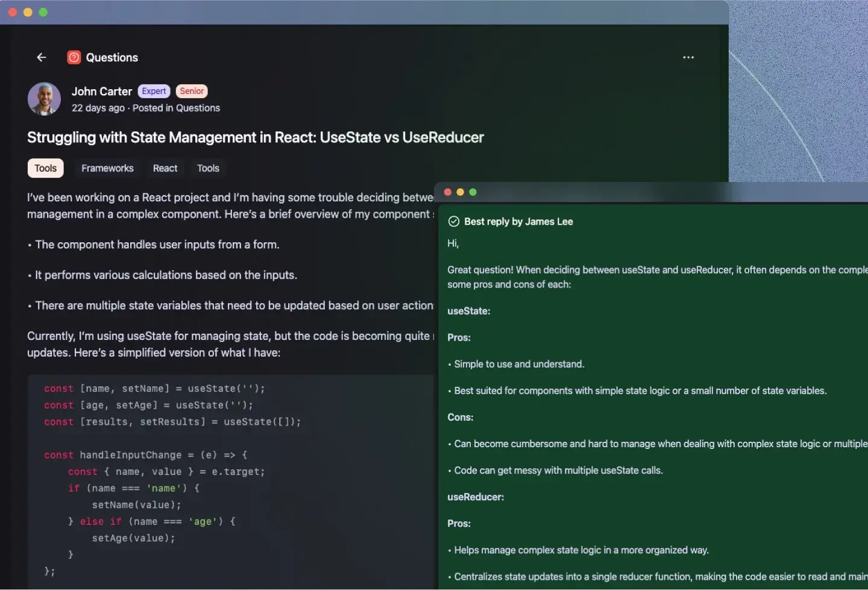This screenshot has height=590, width=868.
Task: Click "Helps manage complex state logic" bullet
Action: pyautogui.click(x=579, y=550)
